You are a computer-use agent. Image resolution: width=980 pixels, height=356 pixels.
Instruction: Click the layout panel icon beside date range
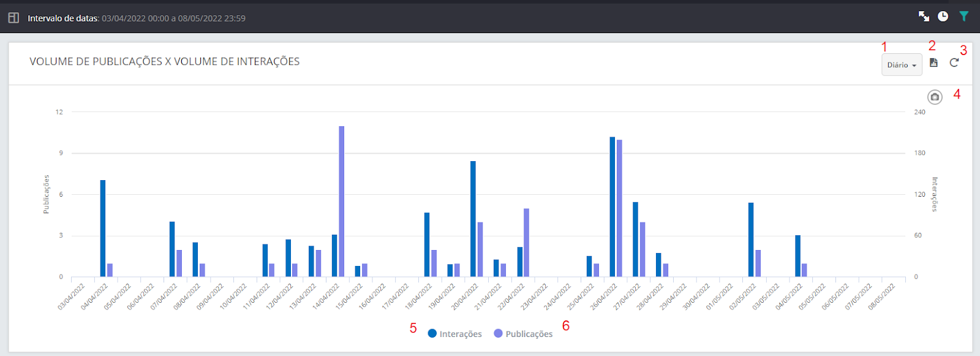tap(13, 18)
